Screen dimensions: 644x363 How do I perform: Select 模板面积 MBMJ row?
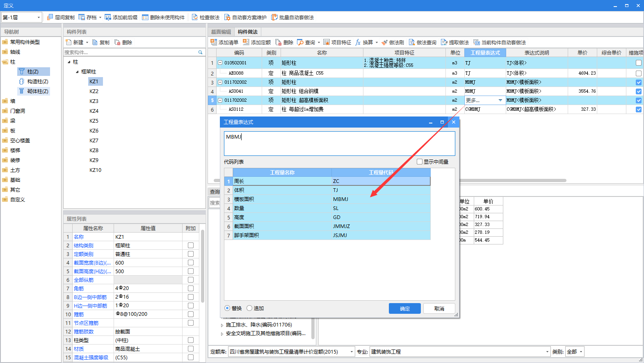327,199
